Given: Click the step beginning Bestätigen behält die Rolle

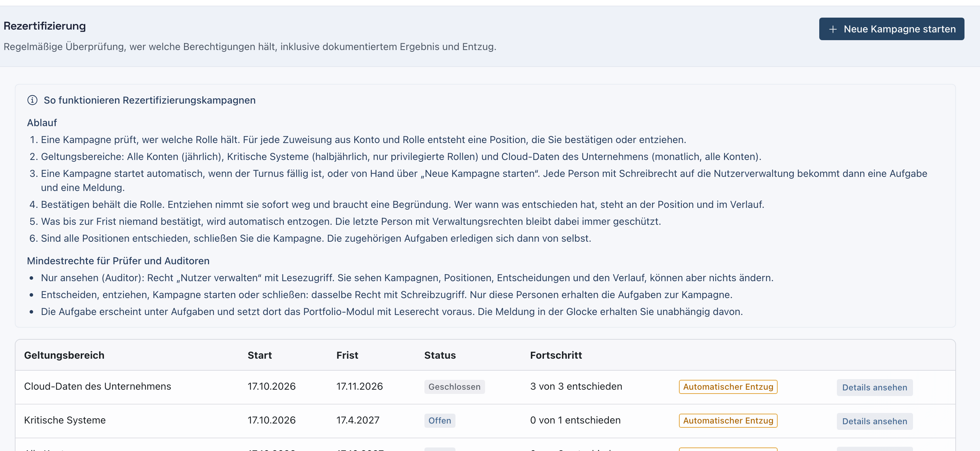Looking at the screenshot, I should (x=403, y=205).
